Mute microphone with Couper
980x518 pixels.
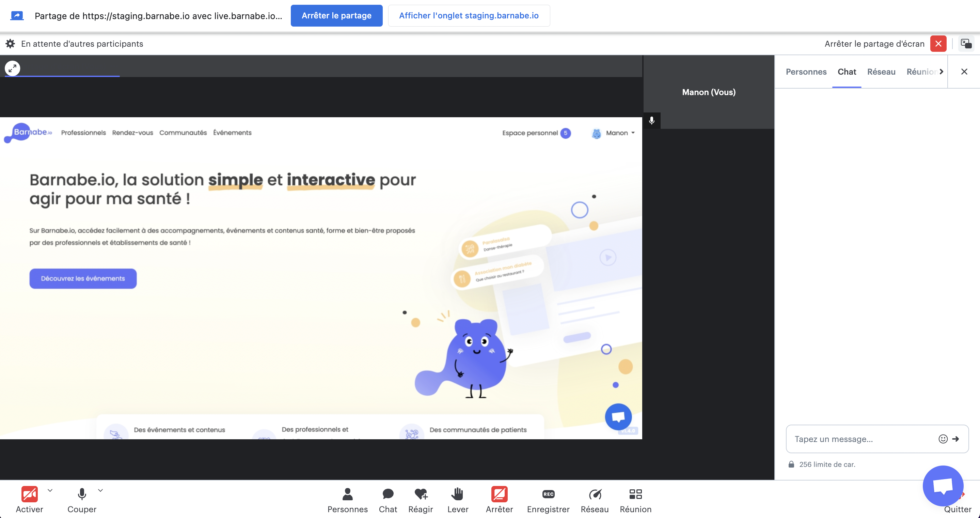click(x=82, y=499)
